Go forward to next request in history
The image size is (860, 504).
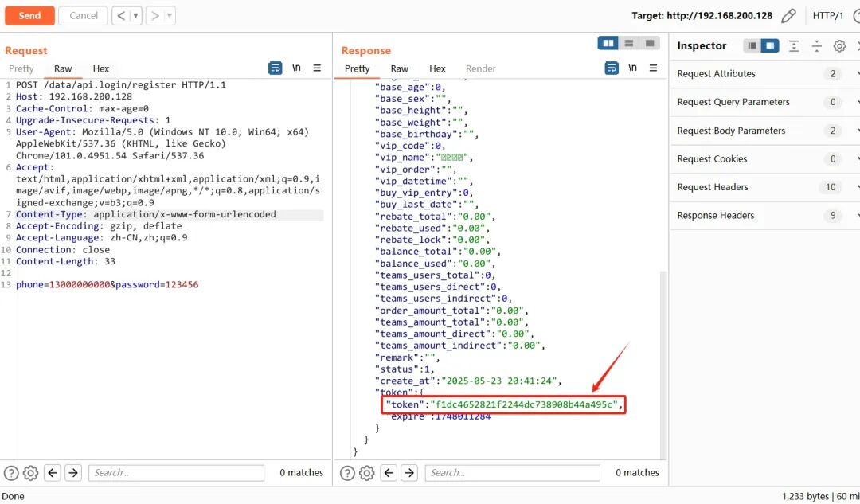tap(154, 15)
